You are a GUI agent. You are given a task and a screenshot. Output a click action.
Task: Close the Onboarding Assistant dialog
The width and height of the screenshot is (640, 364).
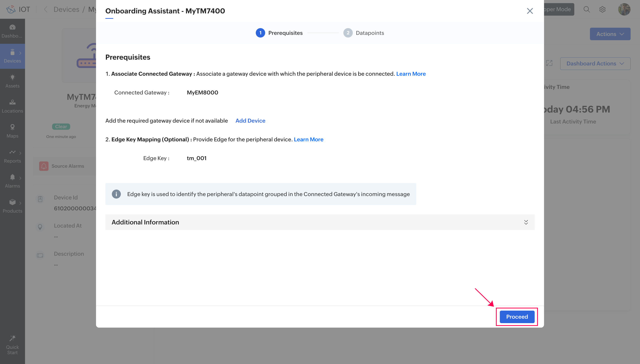click(x=529, y=11)
